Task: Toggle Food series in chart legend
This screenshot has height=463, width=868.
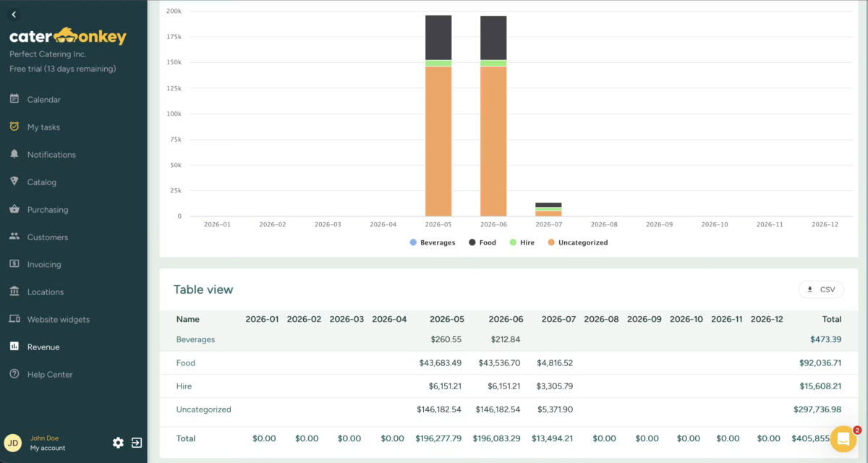Action: [482, 242]
